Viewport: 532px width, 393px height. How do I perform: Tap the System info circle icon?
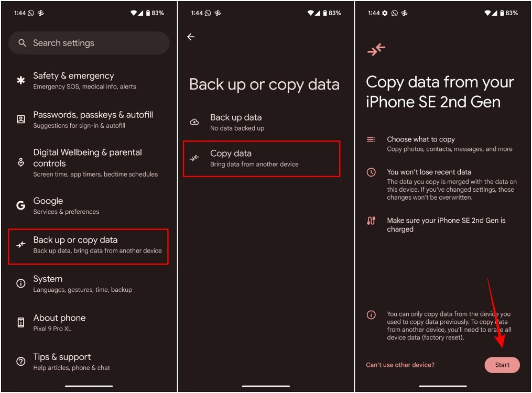pos(20,283)
